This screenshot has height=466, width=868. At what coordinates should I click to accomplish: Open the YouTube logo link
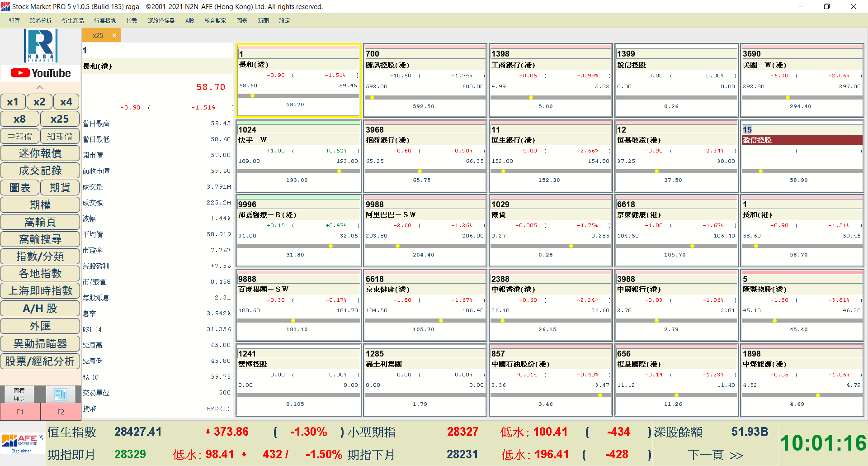click(x=41, y=73)
